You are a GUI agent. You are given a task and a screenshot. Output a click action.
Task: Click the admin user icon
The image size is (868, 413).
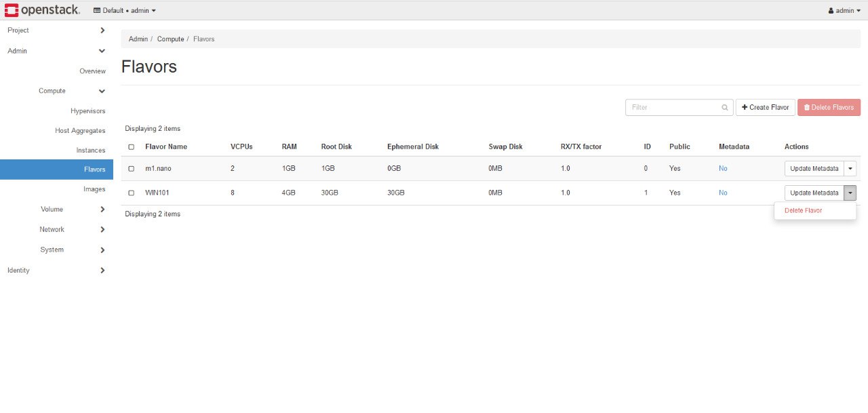[831, 11]
